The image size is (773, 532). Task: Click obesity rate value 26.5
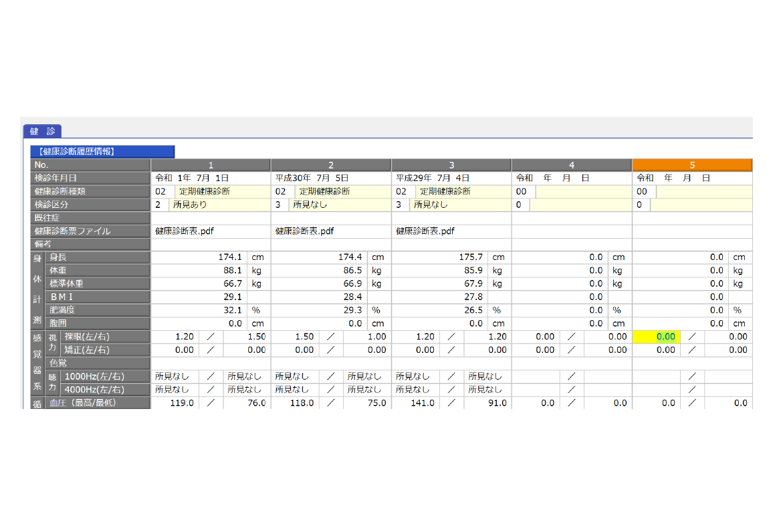tap(440, 310)
